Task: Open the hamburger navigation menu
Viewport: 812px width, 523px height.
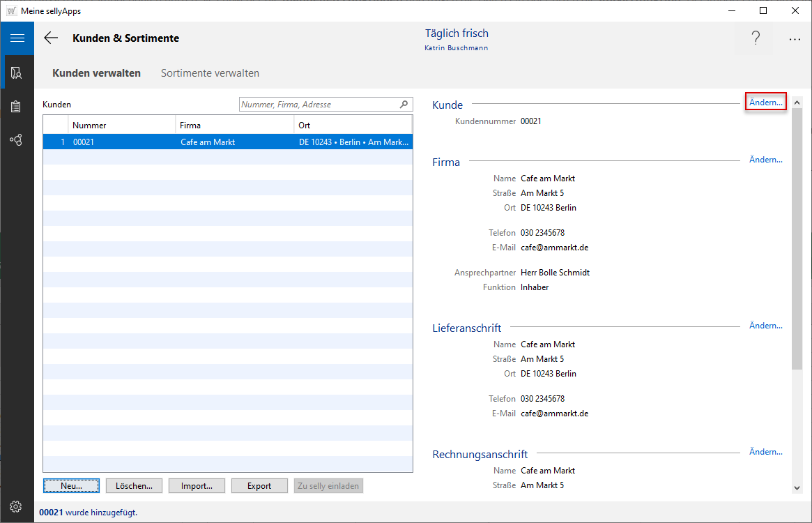Action: 17,38
